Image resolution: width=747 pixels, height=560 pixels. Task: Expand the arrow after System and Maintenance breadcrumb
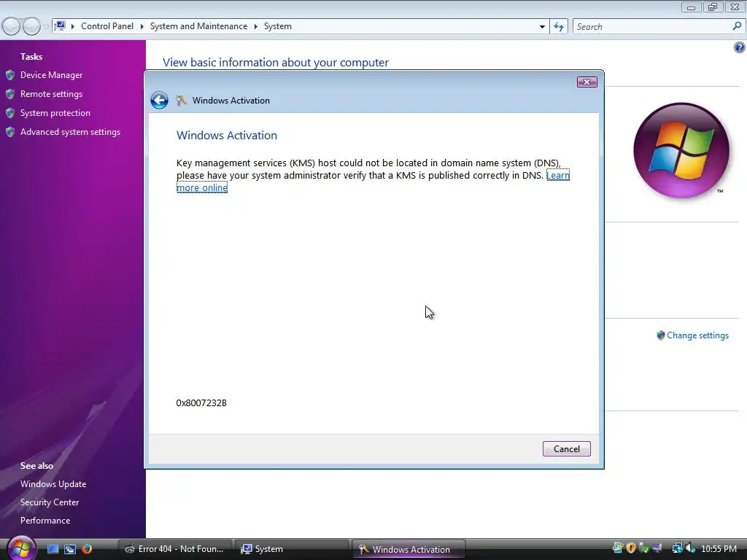pyautogui.click(x=255, y=27)
